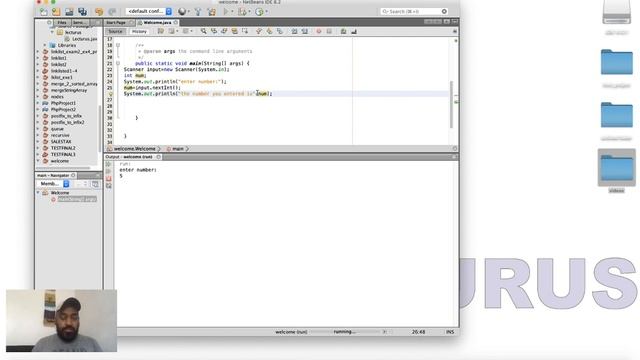Open the Run Project dropdown arrow
This screenshot has width=640, height=360.
pos(232,11)
